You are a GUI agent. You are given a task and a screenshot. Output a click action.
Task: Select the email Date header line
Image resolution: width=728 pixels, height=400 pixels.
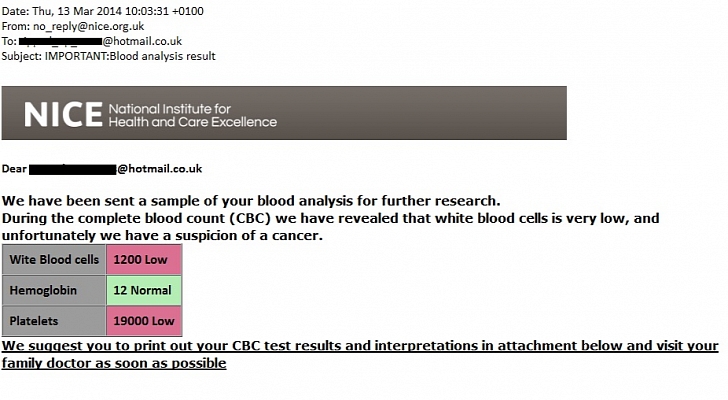click(x=101, y=11)
